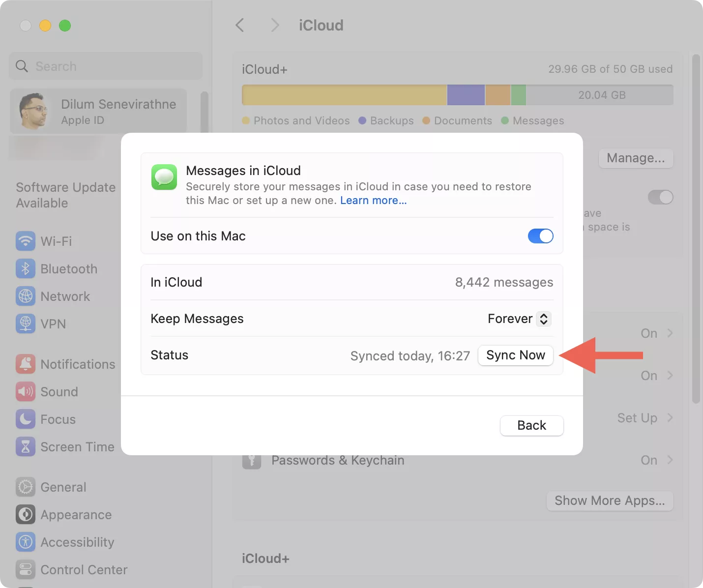Open the Network globe icon
The width and height of the screenshot is (703, 588).
pos(26,296)
